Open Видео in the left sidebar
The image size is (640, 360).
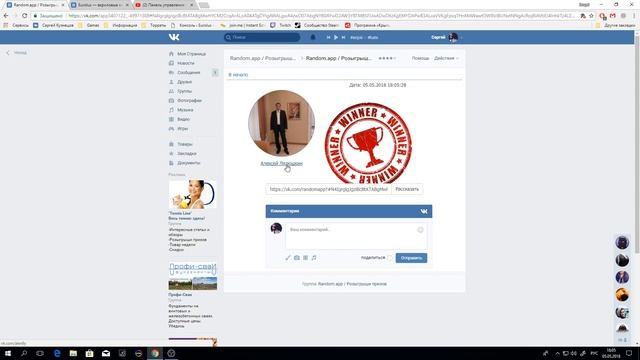coord(183,119)
